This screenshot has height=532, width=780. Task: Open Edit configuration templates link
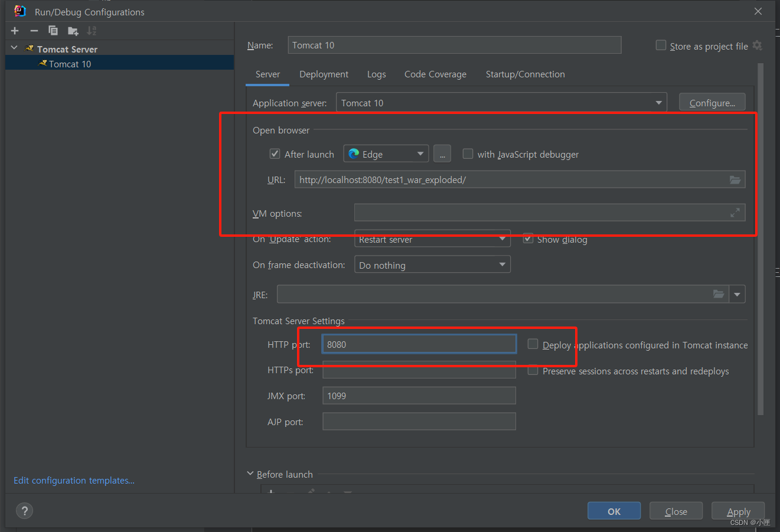point(74,481)
